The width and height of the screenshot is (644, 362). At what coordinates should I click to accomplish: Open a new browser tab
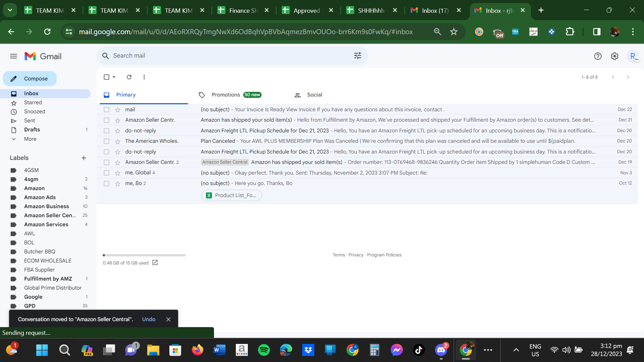pyautogui.click(x=541, y=10)
